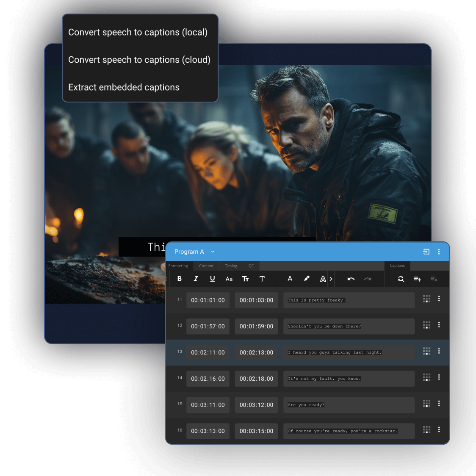Click start time 00:02:16:00 of caption 14
This screenshot has width=476, height=476.
(208, 379)
